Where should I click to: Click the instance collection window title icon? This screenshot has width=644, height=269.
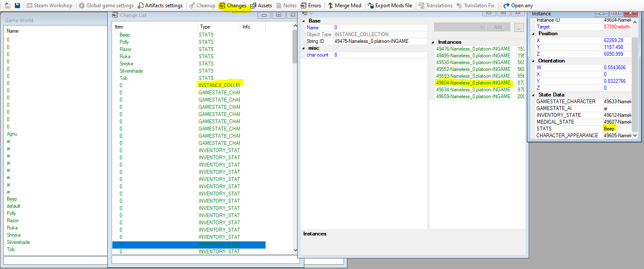coord(305,13)
